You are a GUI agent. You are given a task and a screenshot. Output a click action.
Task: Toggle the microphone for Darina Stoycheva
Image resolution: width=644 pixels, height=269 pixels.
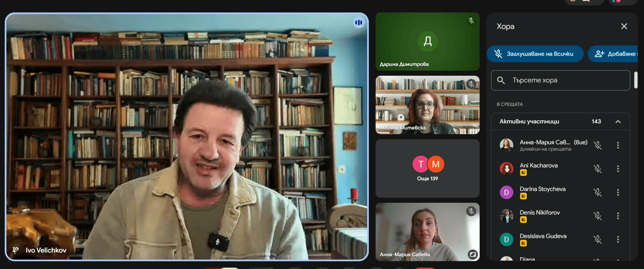point(598,192)
